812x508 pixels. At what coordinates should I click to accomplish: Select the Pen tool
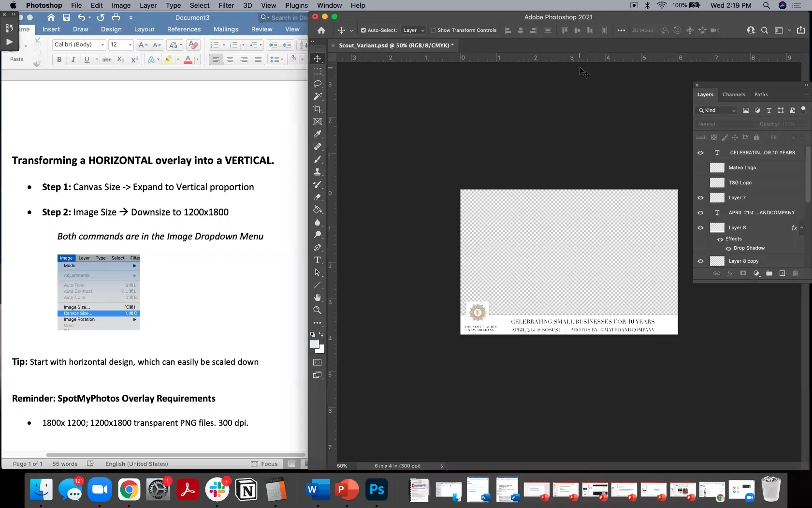[318, 247]
